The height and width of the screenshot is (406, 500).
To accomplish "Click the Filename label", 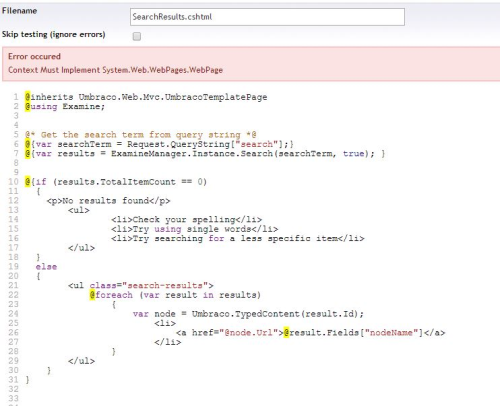I will coord(19,11).
